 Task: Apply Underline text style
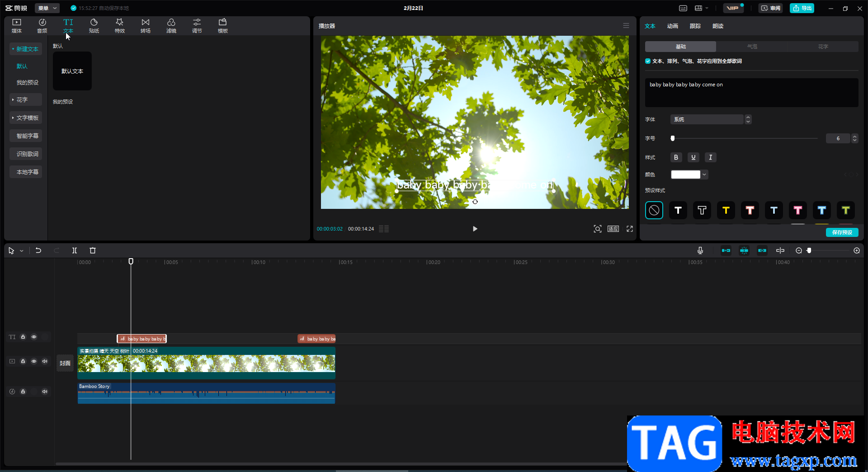tap(693, 157)
